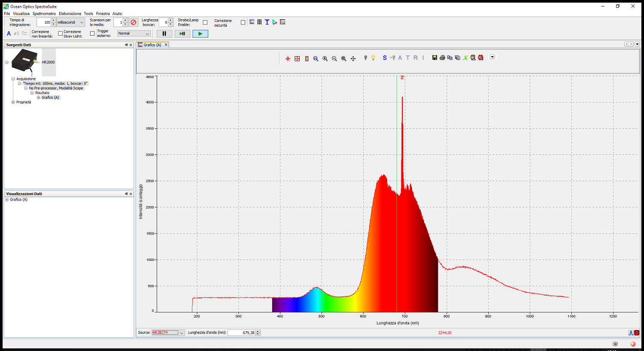This screenshot has width=644, height=351.
Task: Increase wavelength value with stepper up arrow
Action: click(x=258, y=331)
